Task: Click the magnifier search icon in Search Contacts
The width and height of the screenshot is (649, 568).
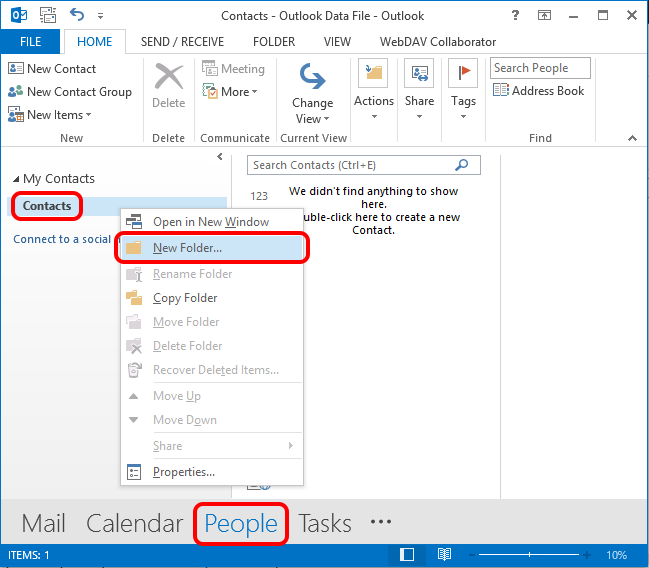Action: 462,165
